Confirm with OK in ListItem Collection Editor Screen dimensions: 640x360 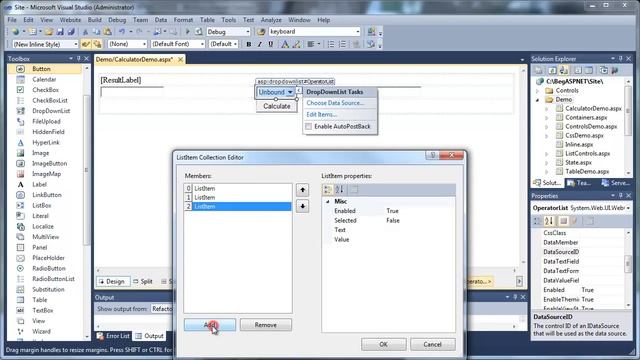383,344
